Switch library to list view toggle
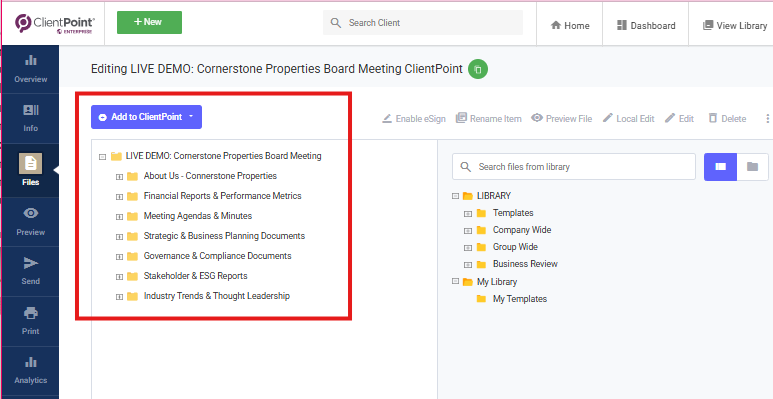The image size is (773, 399). [720, 167]
